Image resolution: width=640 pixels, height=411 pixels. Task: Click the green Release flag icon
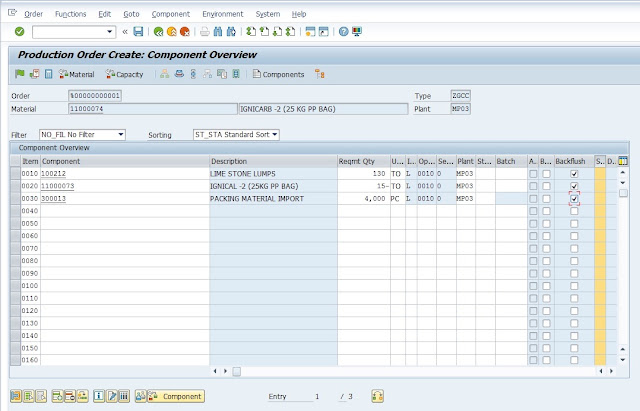click(x=19, y=74)
